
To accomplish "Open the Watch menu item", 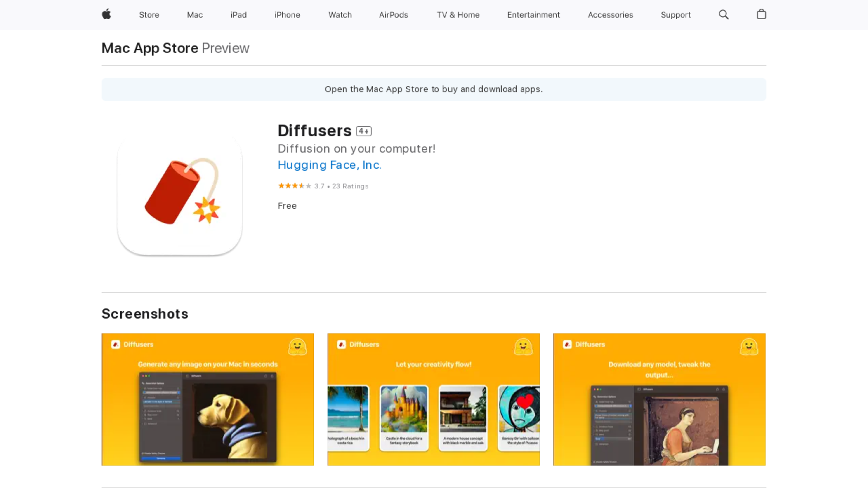I will pos(340,15).
